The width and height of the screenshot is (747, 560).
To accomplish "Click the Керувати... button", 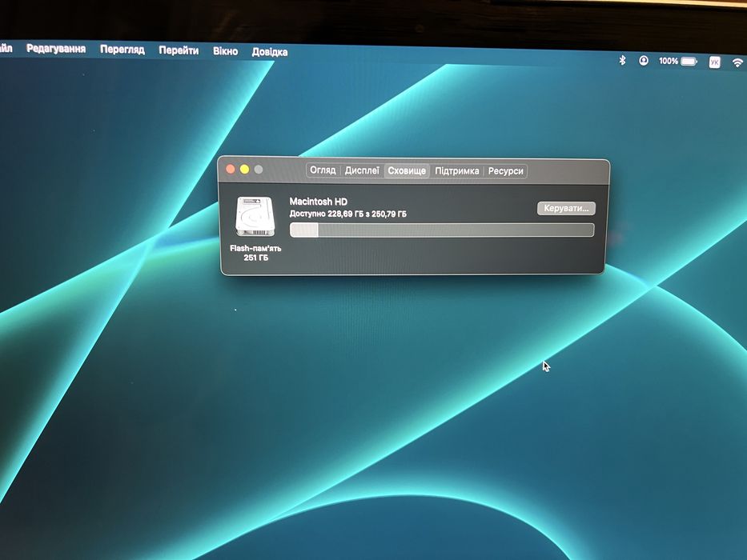I will point(566,208).
